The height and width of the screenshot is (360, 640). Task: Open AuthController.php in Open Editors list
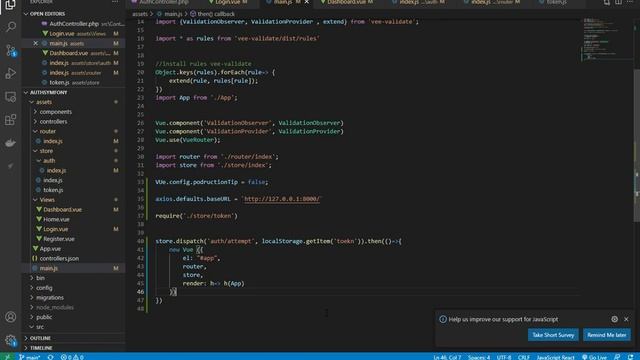pyautogui.click(x=73, y=24)
